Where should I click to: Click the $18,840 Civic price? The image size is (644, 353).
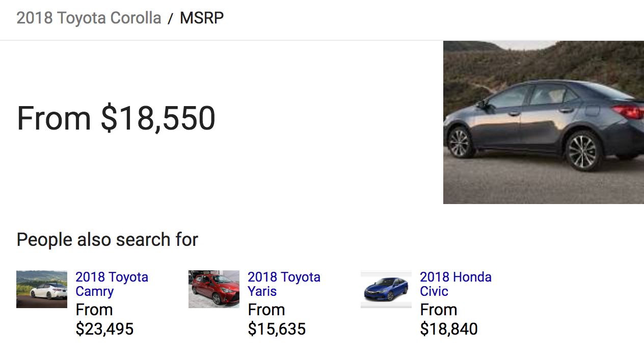pos(449,329)
